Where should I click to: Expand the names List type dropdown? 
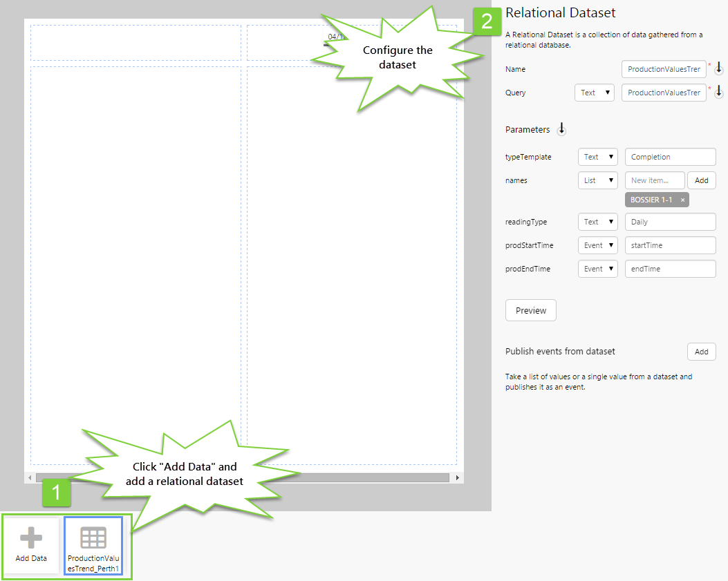[597, 180]
